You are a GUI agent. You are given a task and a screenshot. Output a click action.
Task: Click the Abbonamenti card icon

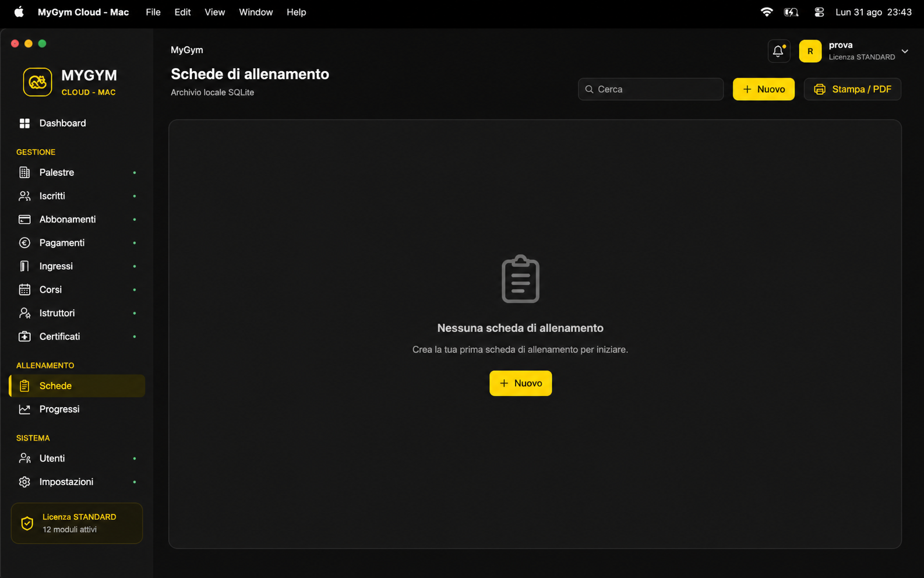(x=24, y=220)
